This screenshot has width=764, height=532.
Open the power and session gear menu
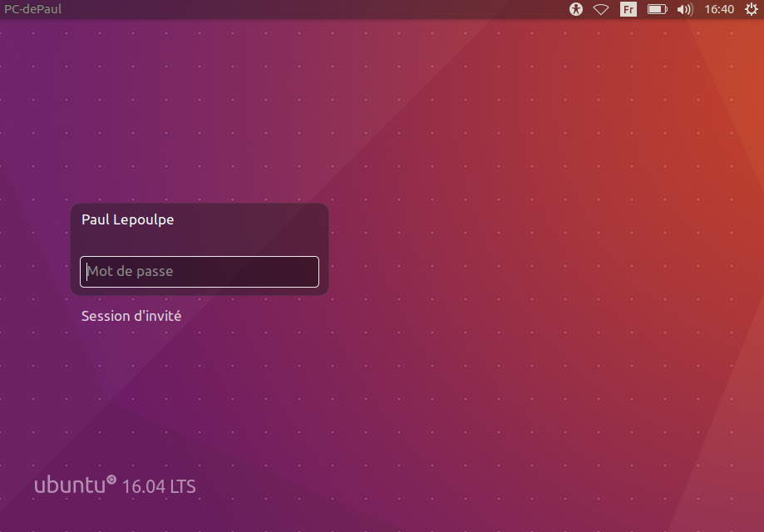752,9
